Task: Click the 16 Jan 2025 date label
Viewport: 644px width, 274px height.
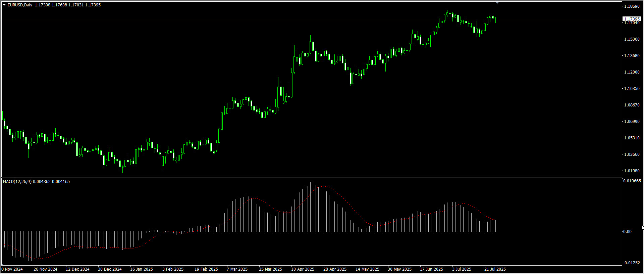Action: coord(142,269)
